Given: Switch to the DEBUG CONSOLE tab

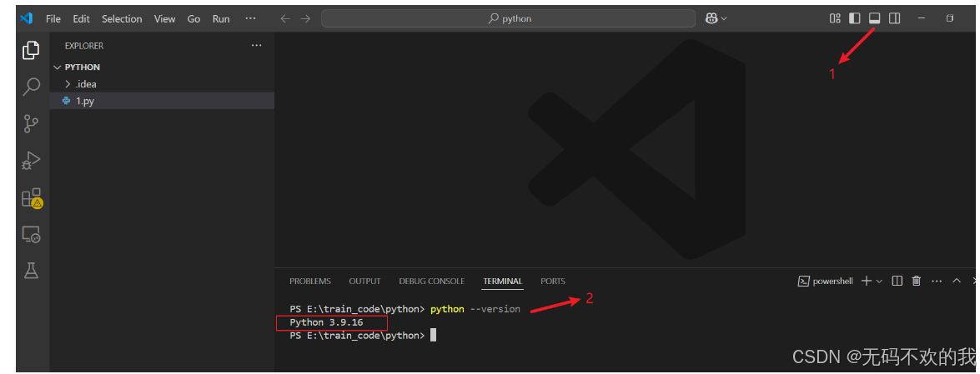Looking at the screenshot, I should coord(432,281).
